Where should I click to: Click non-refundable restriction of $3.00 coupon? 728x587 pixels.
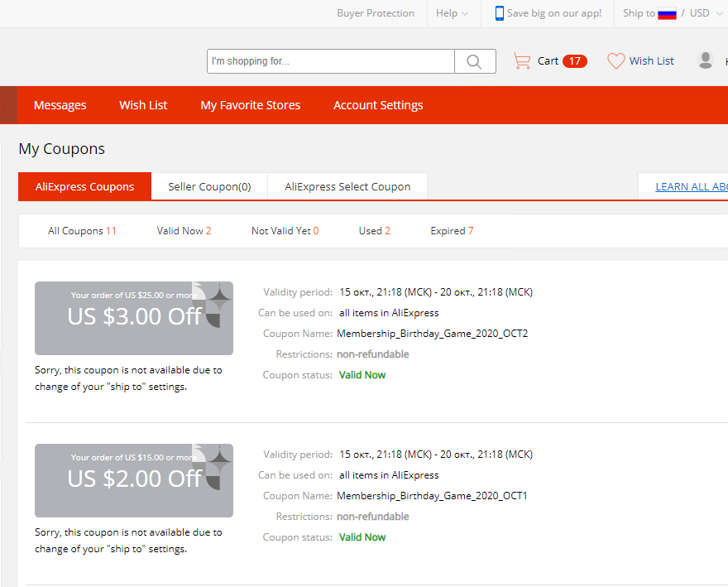click(373, 354)
